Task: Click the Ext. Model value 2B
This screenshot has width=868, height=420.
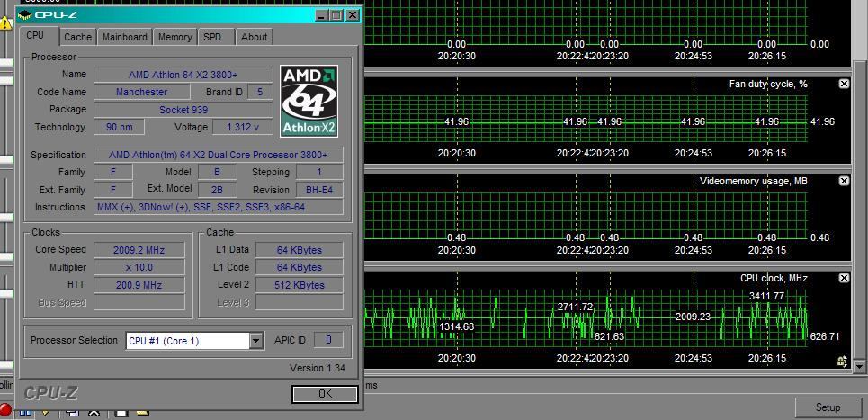Action: (217, 190)
